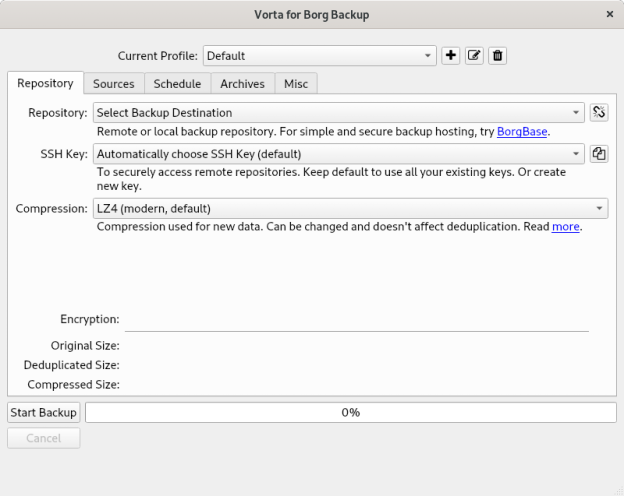This screenshot has height=496, width=624.
Task: Follow the BorgBase hosting link
Action: pyautogui.click(x=522, y=131)
